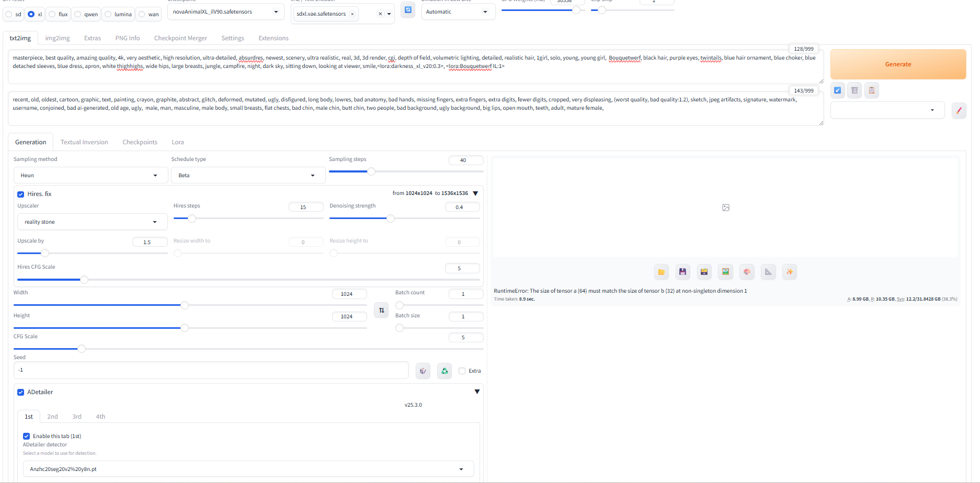The image size is (980, 483).
Task: Toggle the ADetailer checkbox
Action: (21, 393)
